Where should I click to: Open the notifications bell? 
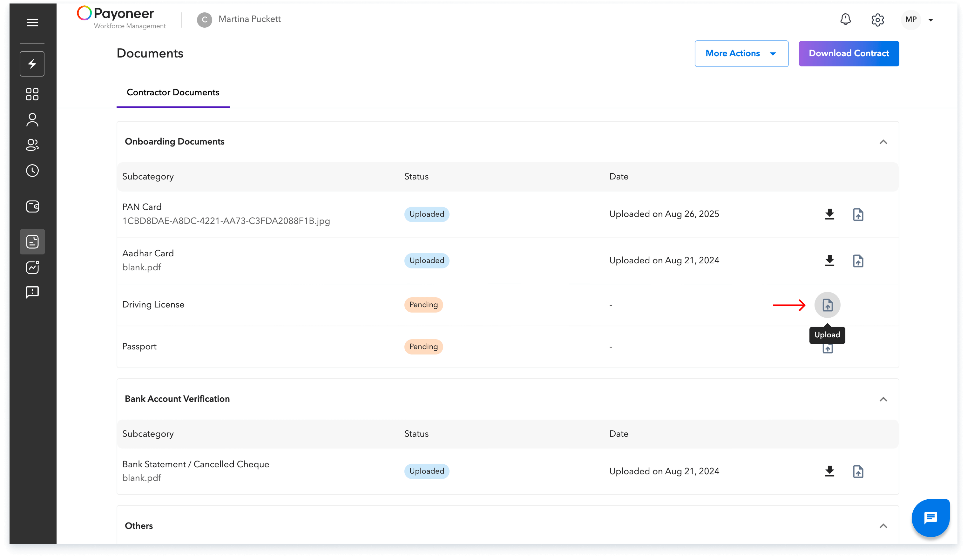click(845, 19)
